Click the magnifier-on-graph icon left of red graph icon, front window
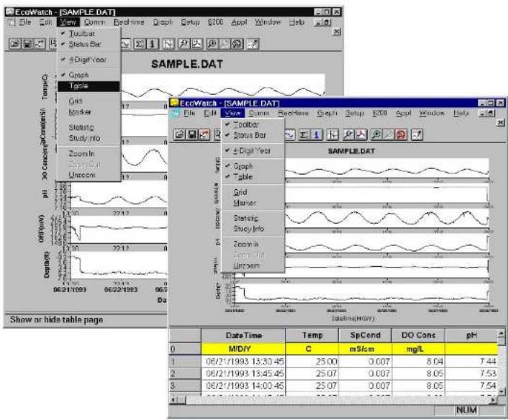 [x=348, y=134]
